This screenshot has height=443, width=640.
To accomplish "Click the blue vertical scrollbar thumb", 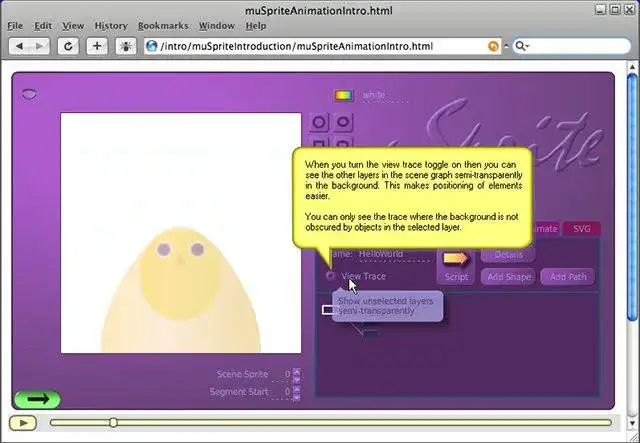I will click(632, 197).
